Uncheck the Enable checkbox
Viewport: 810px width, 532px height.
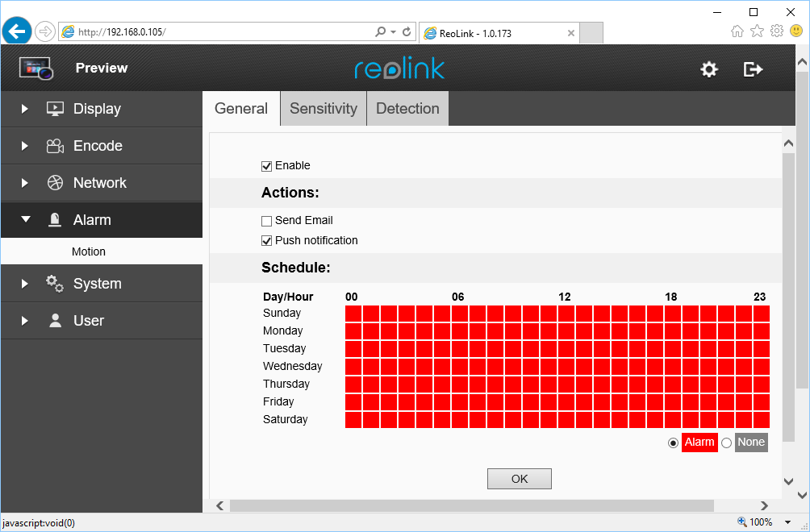coord(267,166)
